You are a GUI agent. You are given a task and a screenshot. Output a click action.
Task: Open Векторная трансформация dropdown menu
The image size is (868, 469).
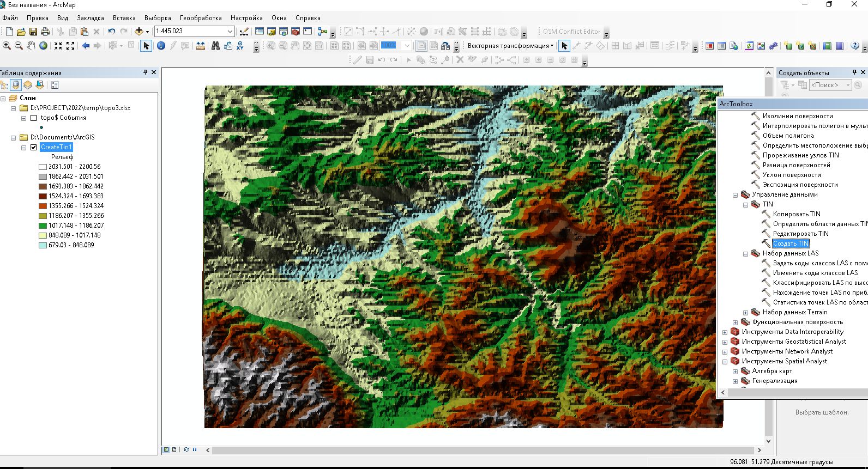click(510, 46)
